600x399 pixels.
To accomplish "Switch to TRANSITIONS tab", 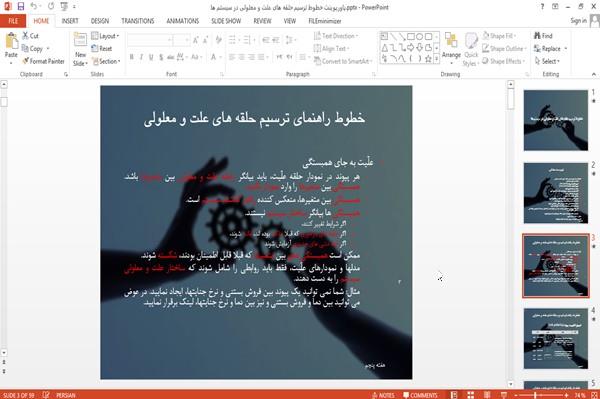I will [x=138, y=21].
